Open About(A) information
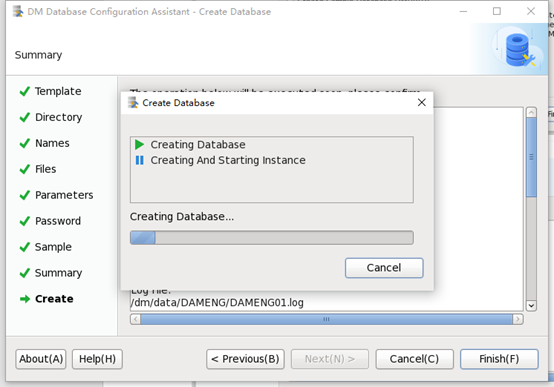 click(x=41, y=359)
